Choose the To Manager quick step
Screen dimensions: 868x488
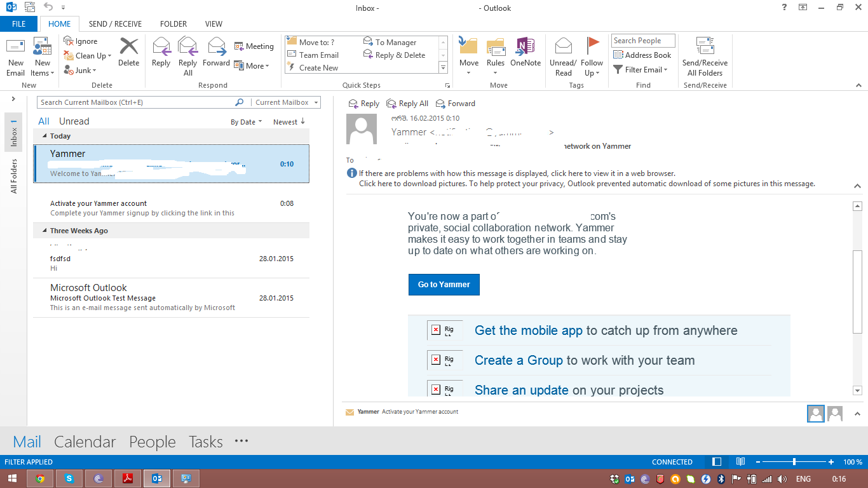coord(390,43)
